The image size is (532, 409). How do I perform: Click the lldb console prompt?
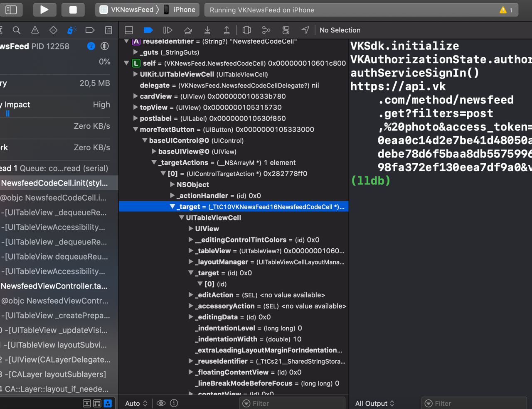tap(371, 181)
